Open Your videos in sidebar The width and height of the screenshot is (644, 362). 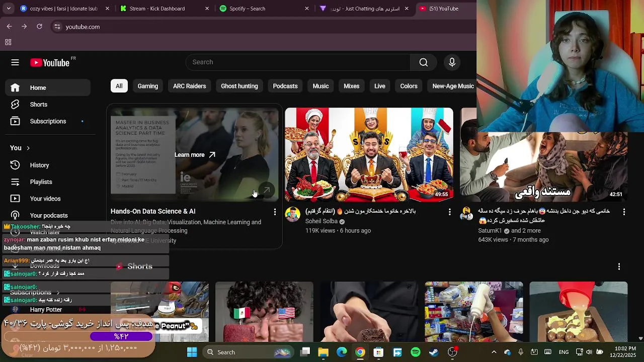click(48, 199)
